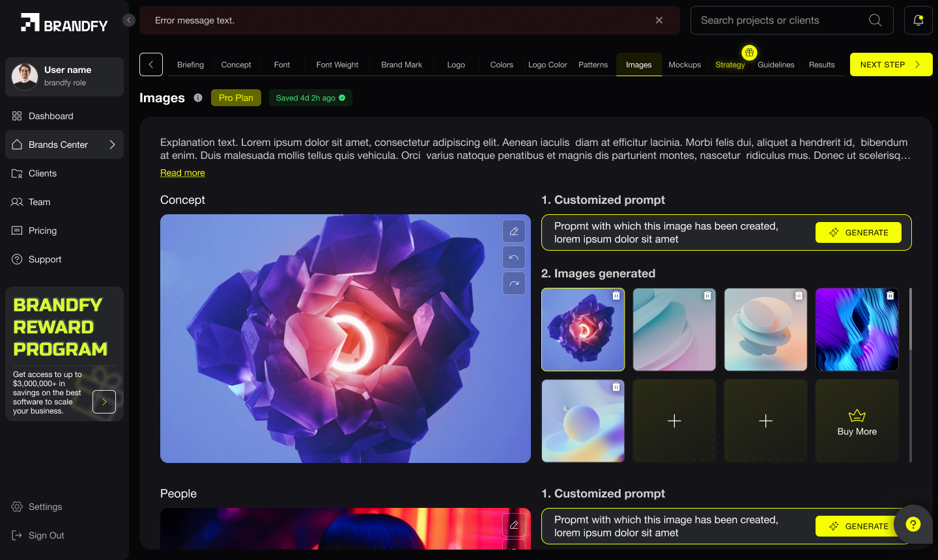Click the search magnifier icon
The image size is (938, 560).
(x=875, y=20)
